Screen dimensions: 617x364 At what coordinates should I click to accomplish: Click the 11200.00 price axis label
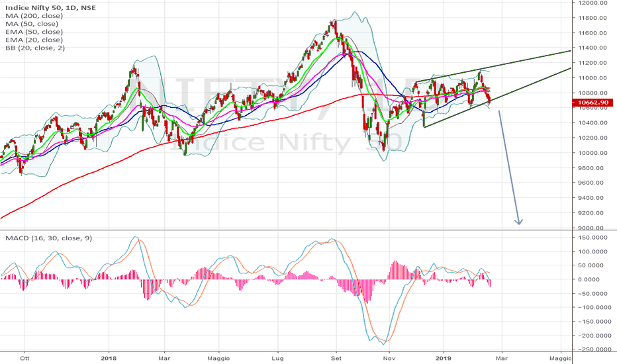[593, 63]
